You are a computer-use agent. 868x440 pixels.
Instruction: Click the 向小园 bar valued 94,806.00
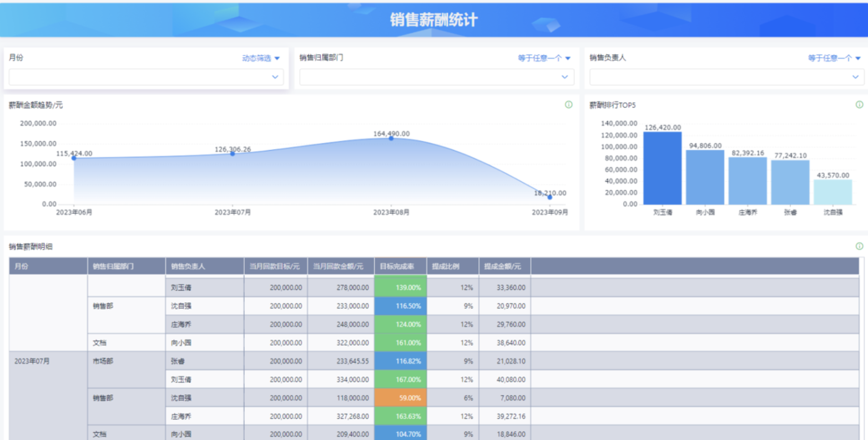point(705,177)
